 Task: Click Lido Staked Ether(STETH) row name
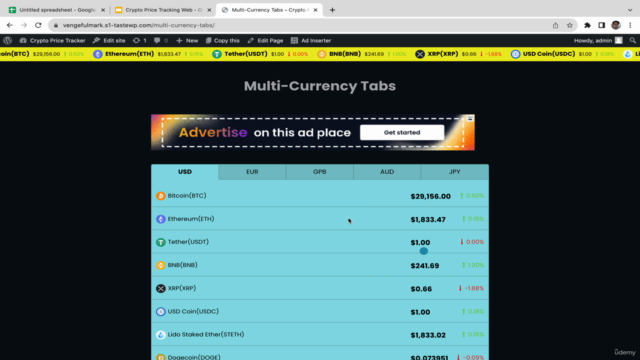click(206, 335)
